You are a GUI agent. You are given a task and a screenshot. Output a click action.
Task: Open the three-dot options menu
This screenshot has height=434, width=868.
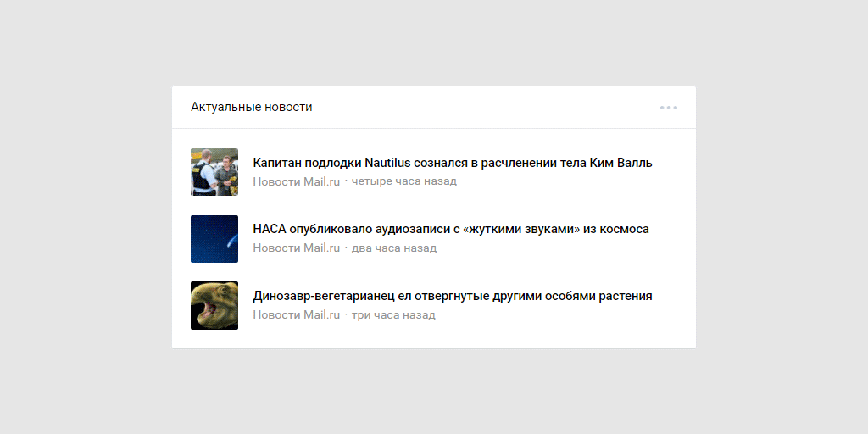pyautogui.click(x=669, y=108)
